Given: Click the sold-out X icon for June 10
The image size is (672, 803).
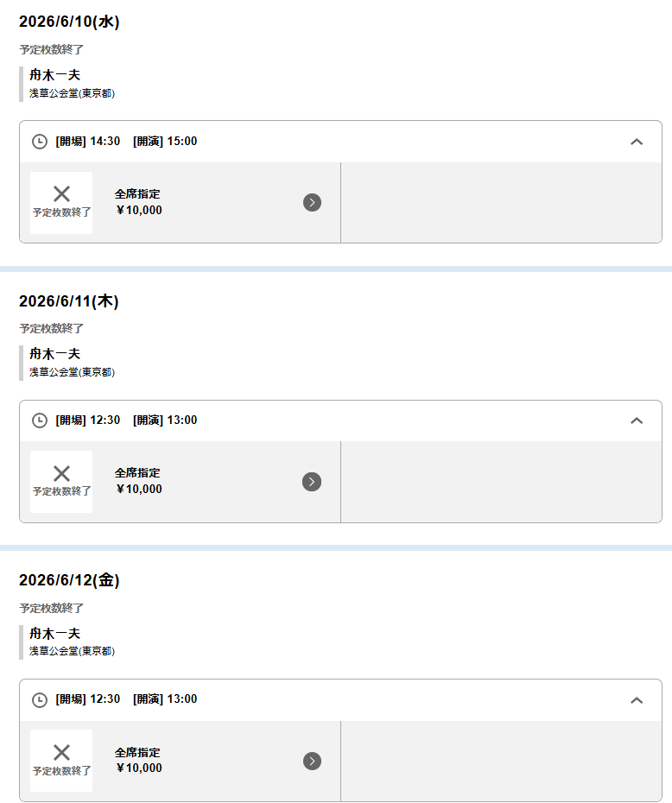Looking at the screenshot, I should [x=61, y=194].
